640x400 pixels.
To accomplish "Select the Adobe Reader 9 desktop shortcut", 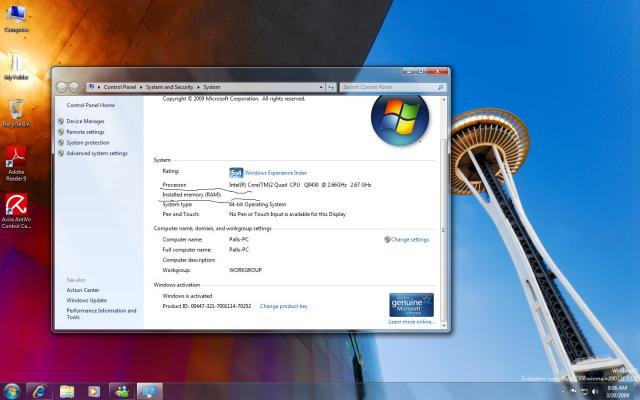I will pyautogui.click(x=16, y=164).
